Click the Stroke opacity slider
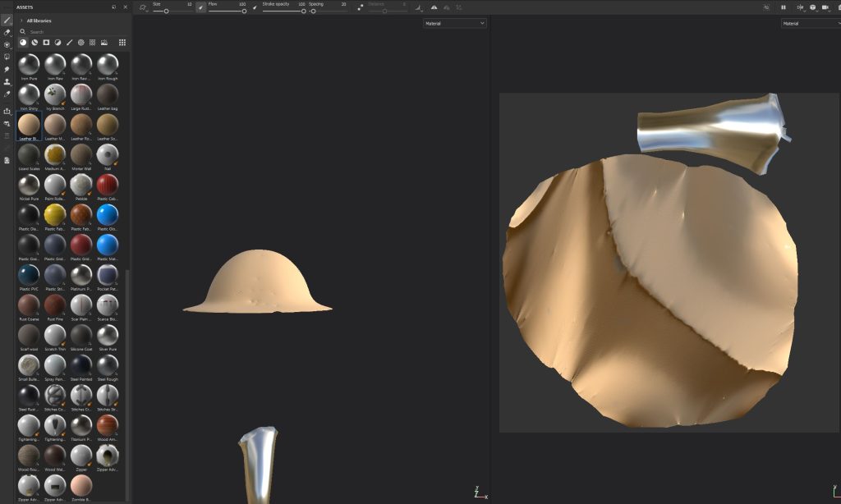The width and height of the screenshot is (841, 504). point(283,11)
